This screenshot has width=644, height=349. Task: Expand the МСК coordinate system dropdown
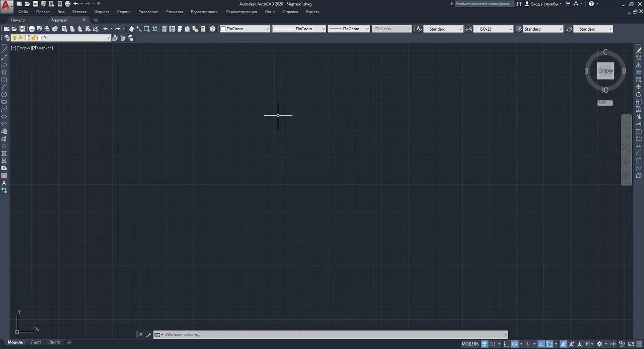pos(605,103)
